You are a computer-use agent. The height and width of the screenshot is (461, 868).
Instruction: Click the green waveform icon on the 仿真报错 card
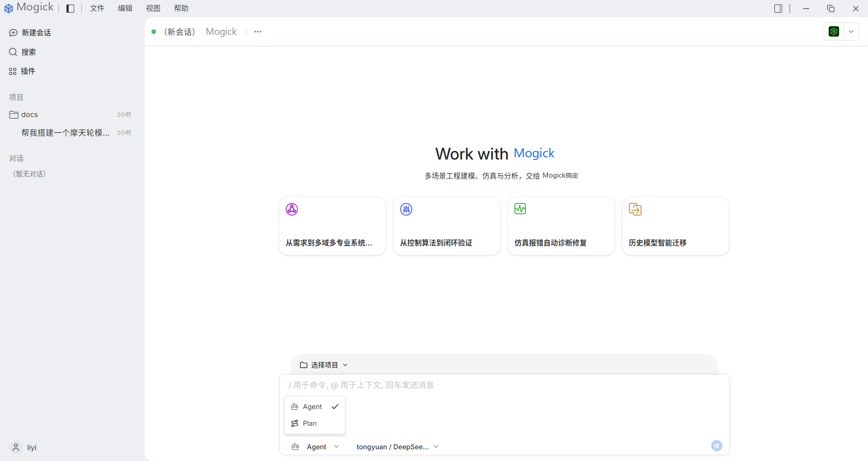[x=520, y=209]
